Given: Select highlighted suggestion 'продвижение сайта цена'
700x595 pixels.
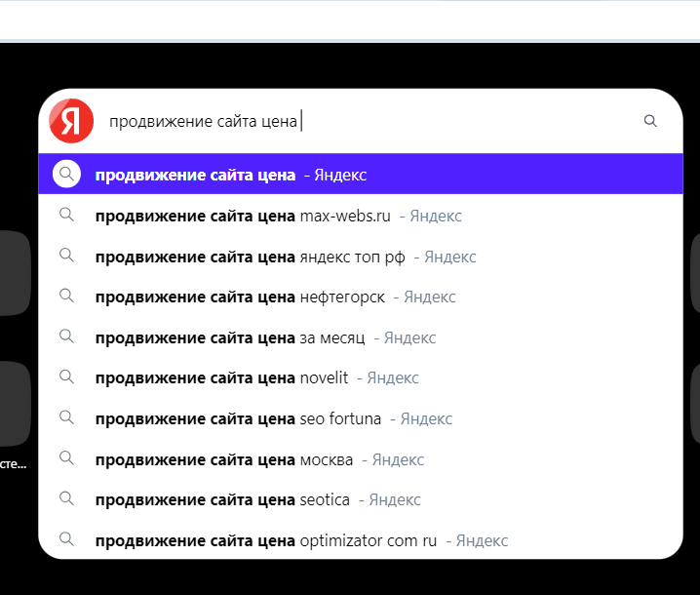Looking at the screenshot, I should click(361, 174).
